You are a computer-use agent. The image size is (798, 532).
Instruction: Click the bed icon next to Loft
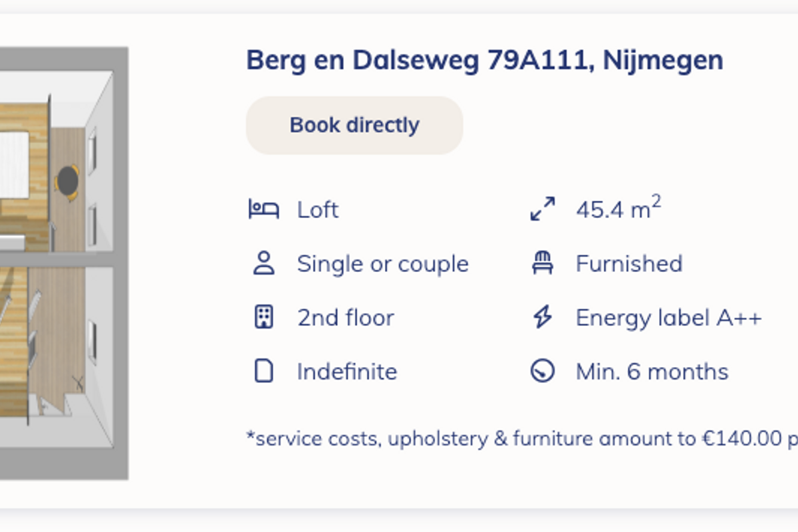pos(263,209)
